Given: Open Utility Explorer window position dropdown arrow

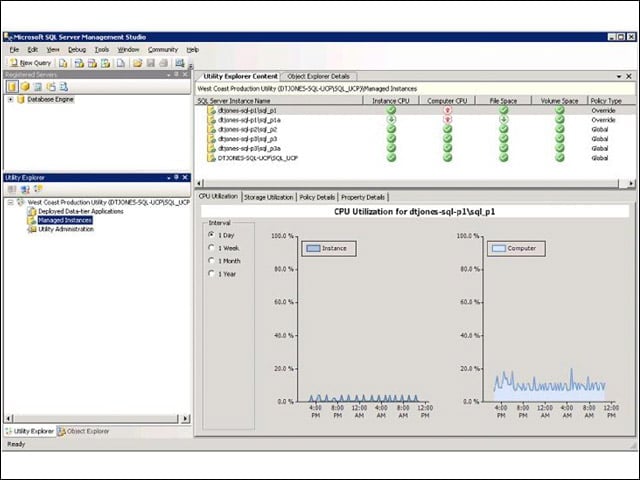Looking at the screenshot, I should [x=169, y=178].
